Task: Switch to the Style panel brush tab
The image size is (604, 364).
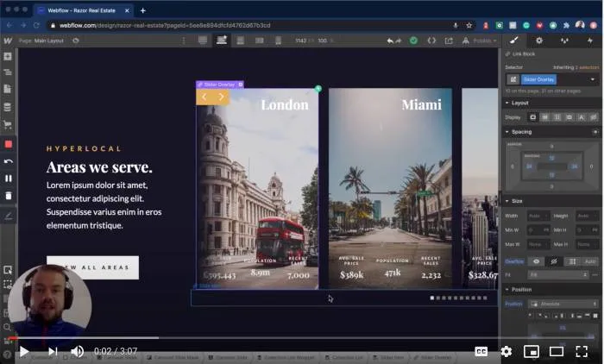Action: (514, 41)
